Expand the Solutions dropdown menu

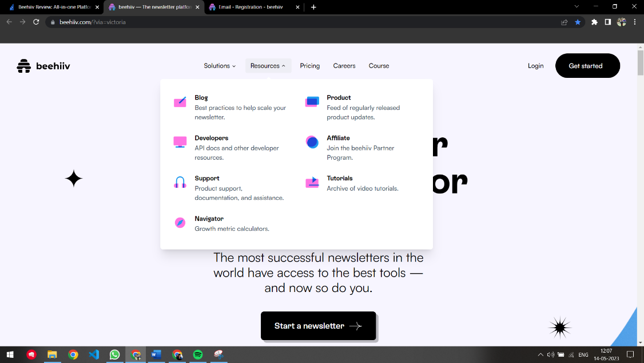(220, 66)
